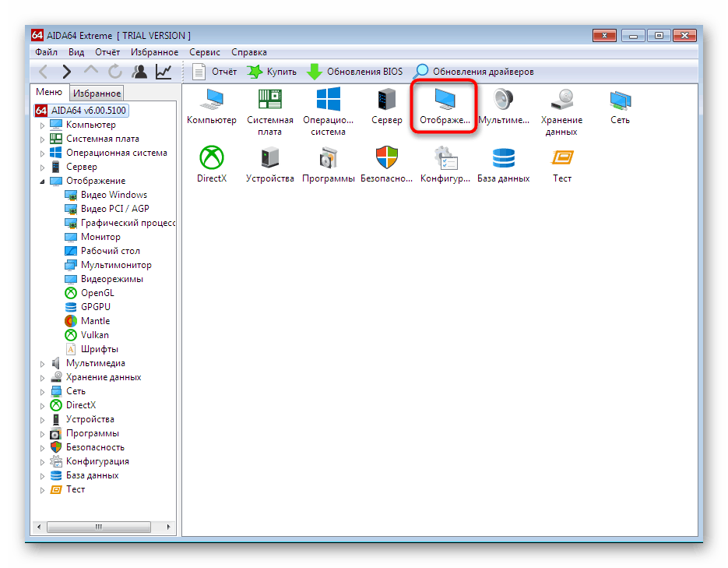Open the Сервис menu
This screenshot has height=568, width=728.
(204, 52)
